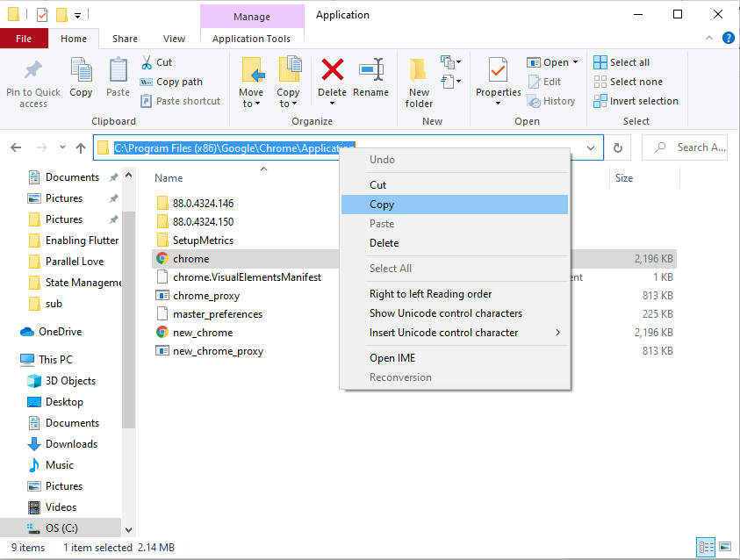This screenshot has height=560, width=740.
Task: Open the SetupMetrics folder
Action: [202, 241]
